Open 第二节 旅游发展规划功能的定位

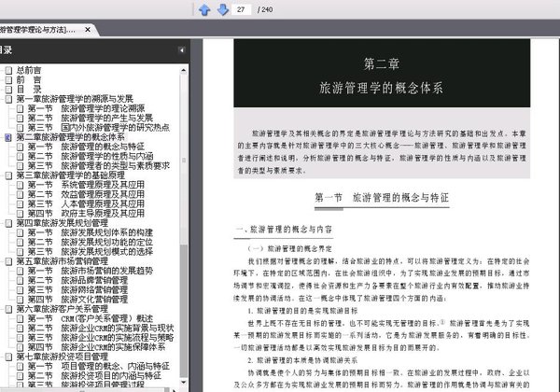(x=91, y=242)
